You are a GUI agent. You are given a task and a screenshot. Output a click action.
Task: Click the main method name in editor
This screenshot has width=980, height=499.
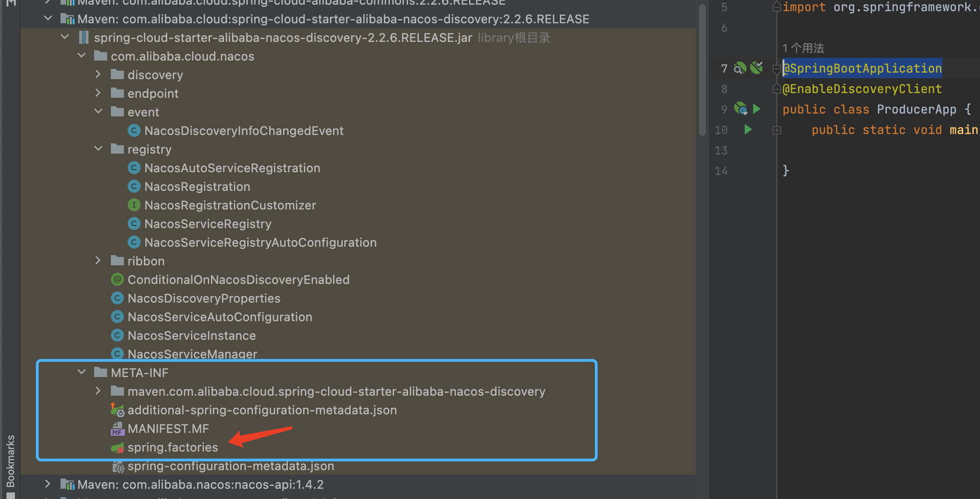[x=964, y=130]
